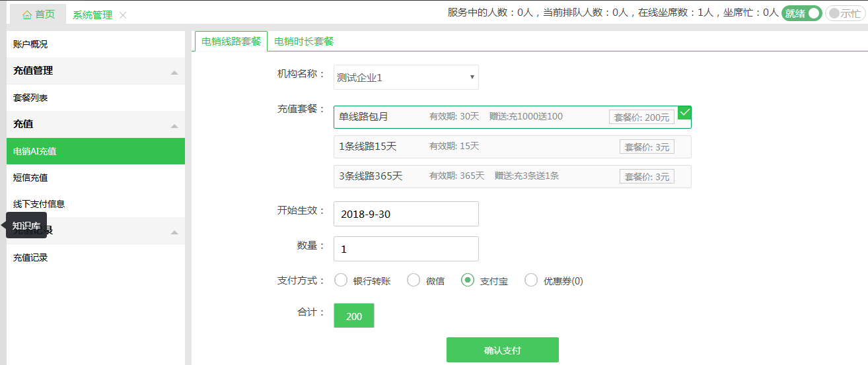The width and height of the screenshot is (868, 365).
Task: Choose 微信 as payment method
Action: (x=414, y=281)
